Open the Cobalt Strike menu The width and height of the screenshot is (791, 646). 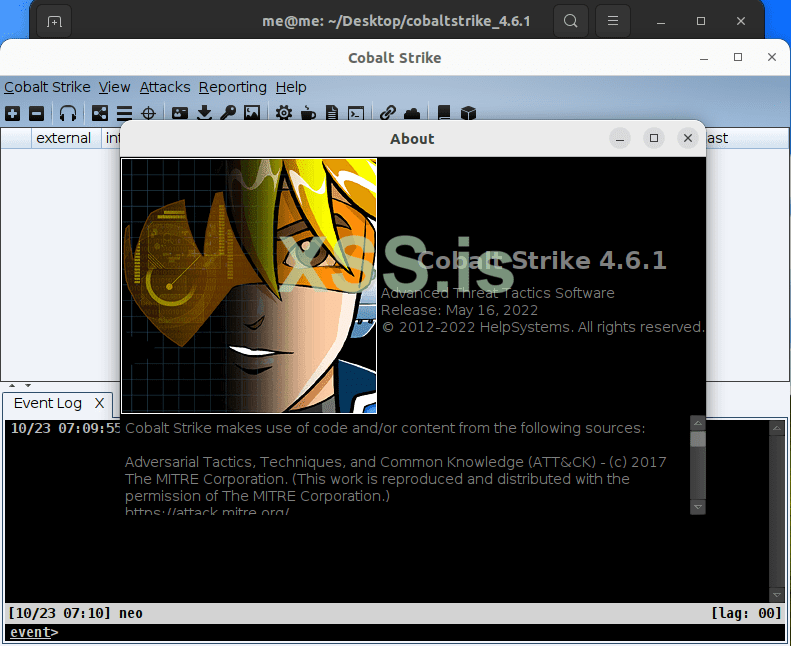[47, 87]
